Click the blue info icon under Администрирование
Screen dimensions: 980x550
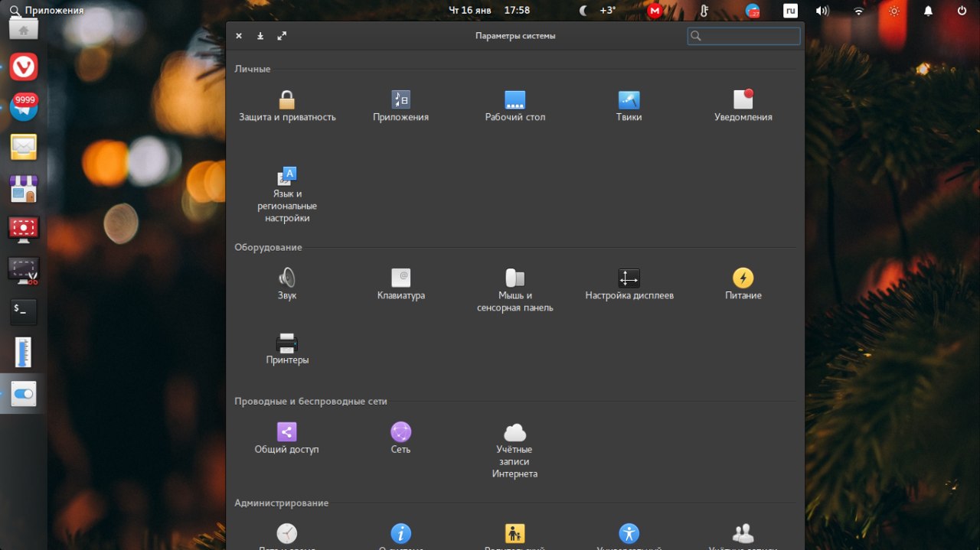400,533
